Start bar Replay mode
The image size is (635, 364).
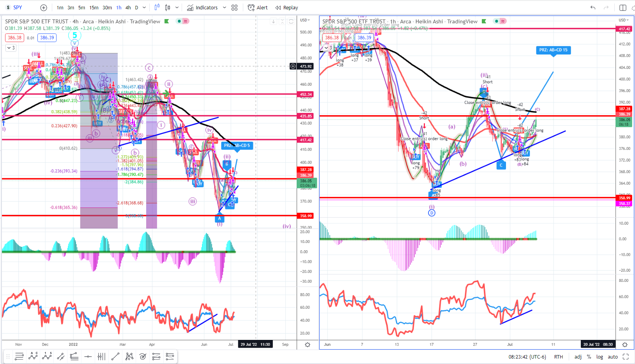tap(287, 7)
